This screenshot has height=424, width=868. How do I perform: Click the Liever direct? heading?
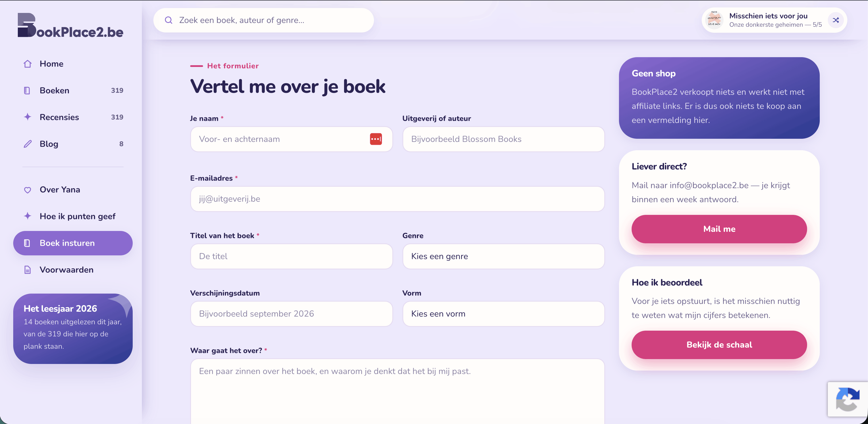pos(659,167)
